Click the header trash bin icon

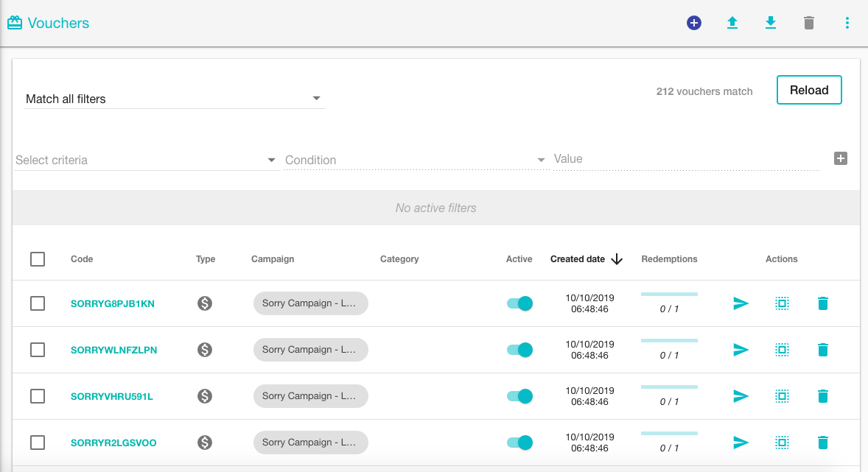point(809,23)
